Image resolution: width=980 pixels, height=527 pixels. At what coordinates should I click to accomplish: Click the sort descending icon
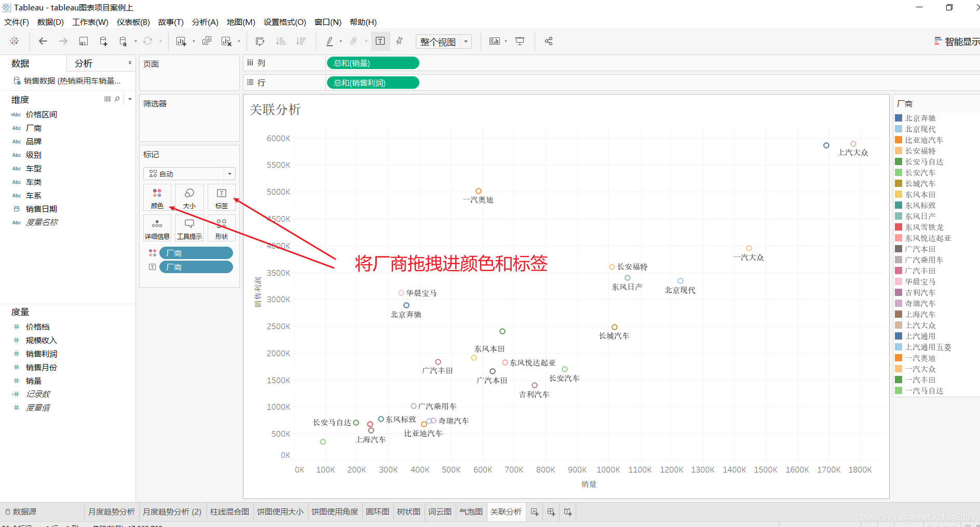pos(301,41)
